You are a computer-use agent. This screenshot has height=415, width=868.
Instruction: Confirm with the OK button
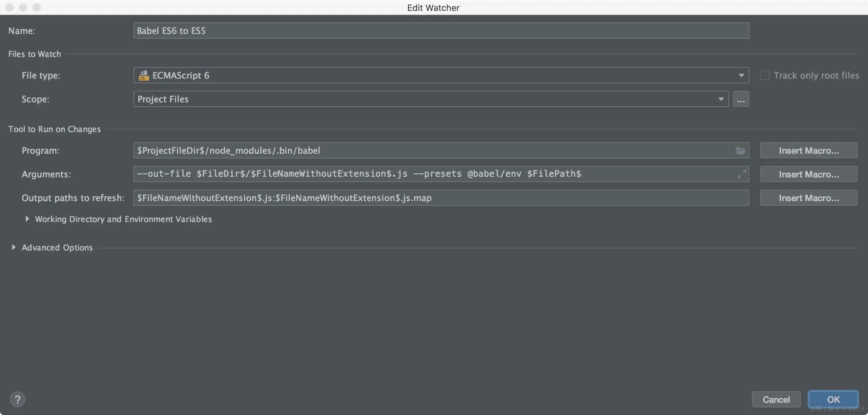coord(833,399)
